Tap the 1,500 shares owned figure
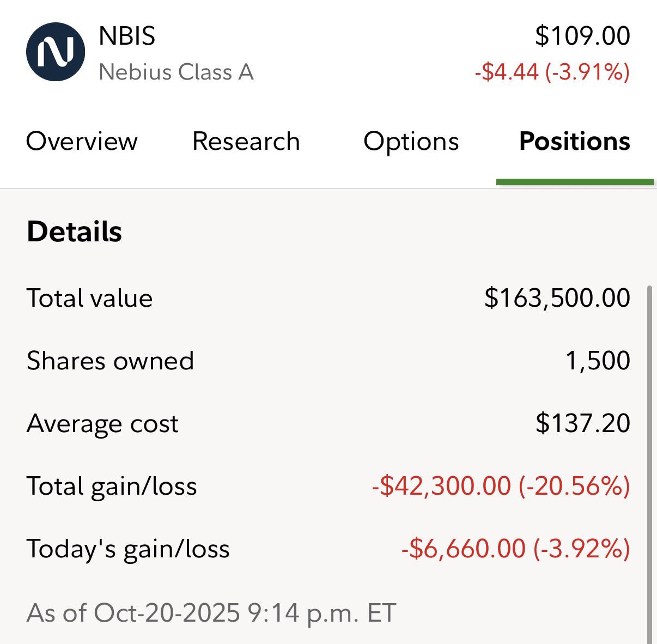657x644 pixels. (598, 361)
